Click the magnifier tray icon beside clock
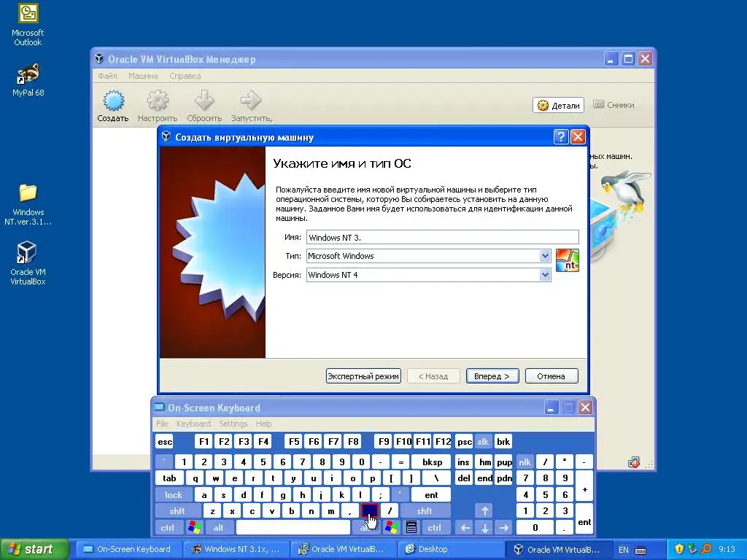 [706, 549]
